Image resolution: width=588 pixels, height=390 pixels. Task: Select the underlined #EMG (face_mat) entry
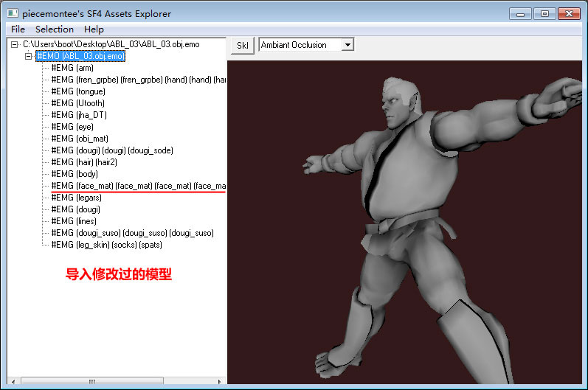[138, 186]
